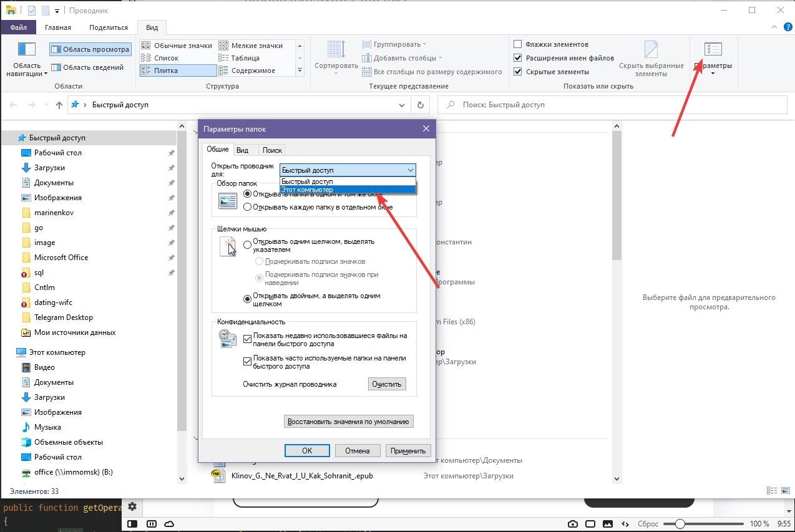Screen dimensions: 795x532
Task: Click the Сортировать sort icon
Action: [336, 50]
